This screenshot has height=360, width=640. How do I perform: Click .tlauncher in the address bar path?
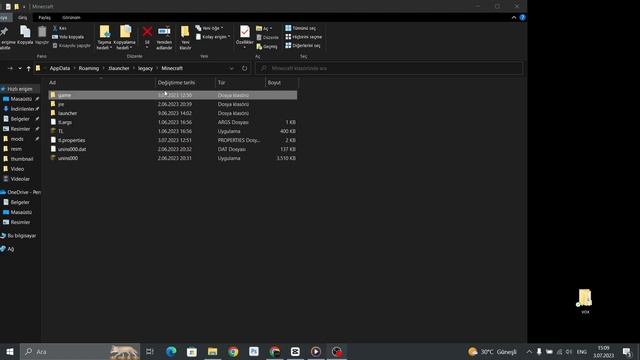tap(118, 68)
